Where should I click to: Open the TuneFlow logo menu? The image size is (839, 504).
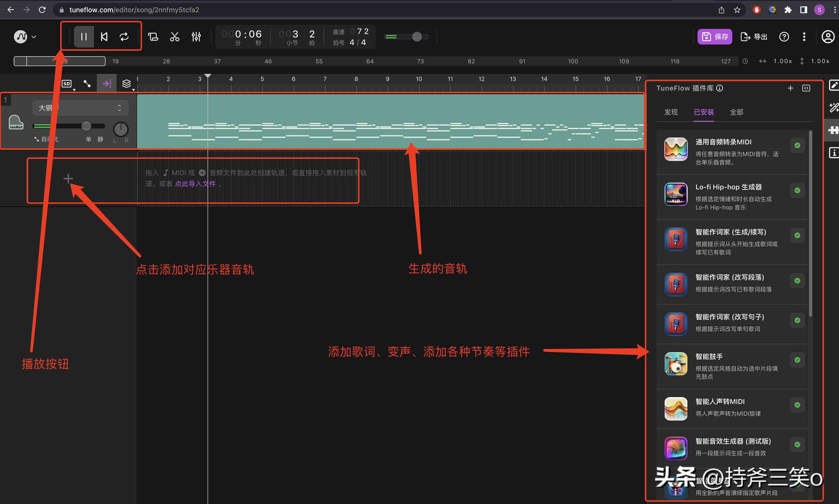[25, 36]
